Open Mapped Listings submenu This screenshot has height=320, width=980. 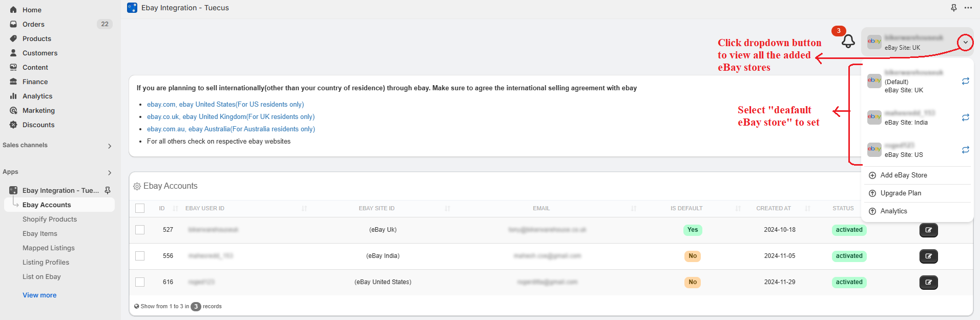click(49, 248)
